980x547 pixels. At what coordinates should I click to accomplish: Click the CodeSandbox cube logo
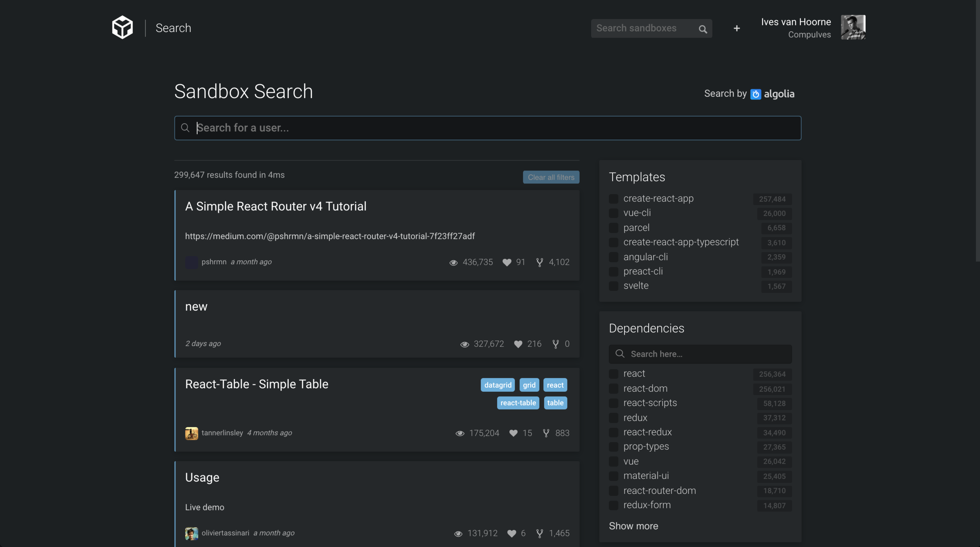122,28
